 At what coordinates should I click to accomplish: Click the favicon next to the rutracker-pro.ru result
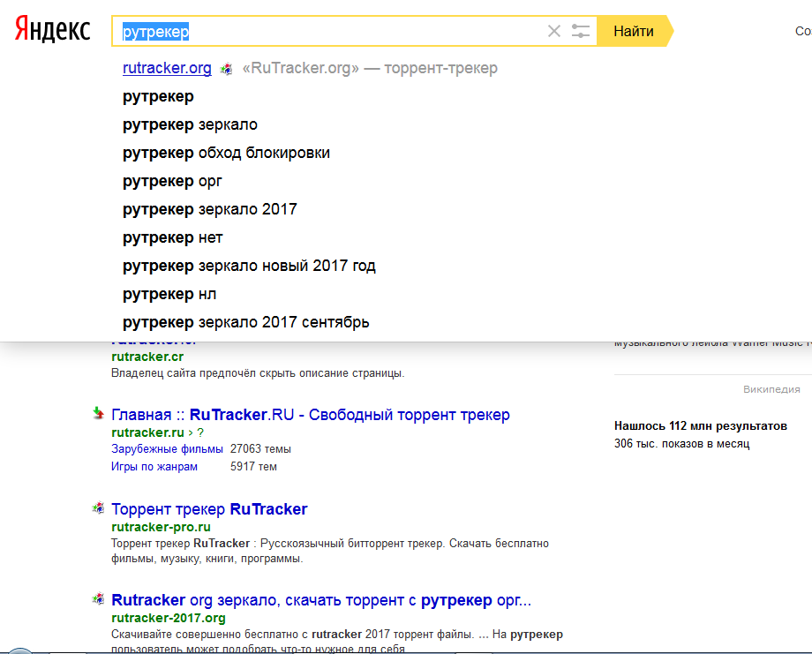(98, 508)
